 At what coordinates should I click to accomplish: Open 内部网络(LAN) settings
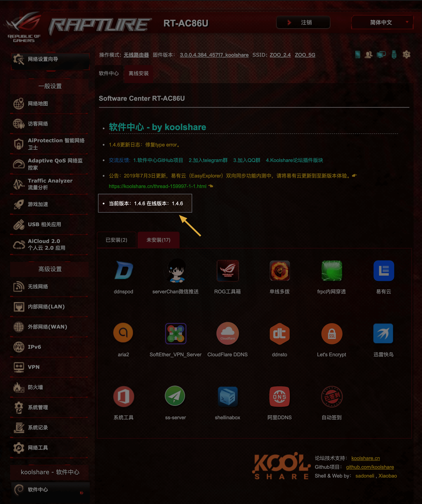click(49, 307)
